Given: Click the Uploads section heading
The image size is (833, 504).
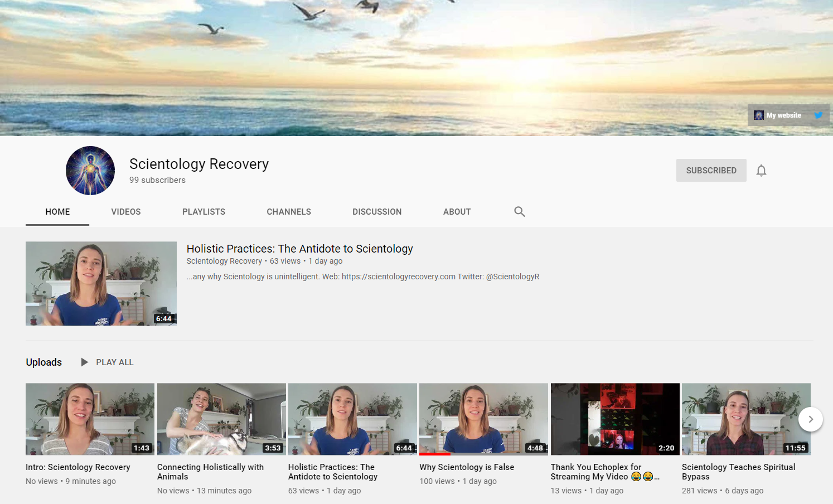Looking at the screenshot, I should click(x=43, y=362).
